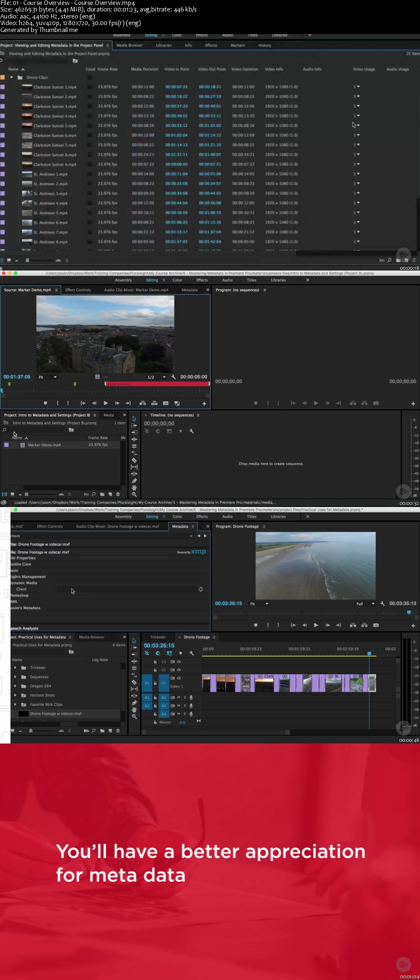Viewport: 420px width, 980px height.
Task: Click Find magnifier icon in Practical Uses for Metadata panel
Action: pos(94,731)
